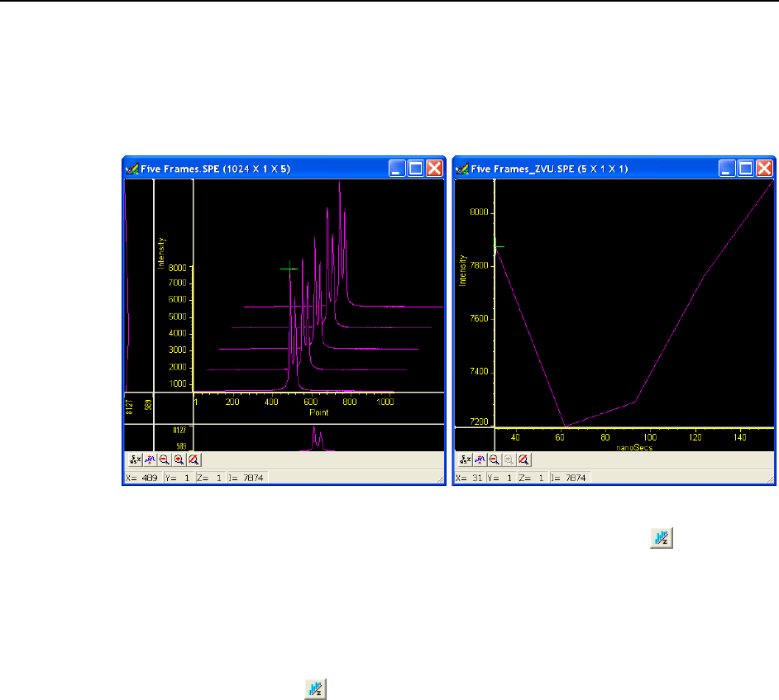
Task: Click the zoom out magnifier in Five Frames_ZVU.SPE window
Action: (x=495, y=460)
